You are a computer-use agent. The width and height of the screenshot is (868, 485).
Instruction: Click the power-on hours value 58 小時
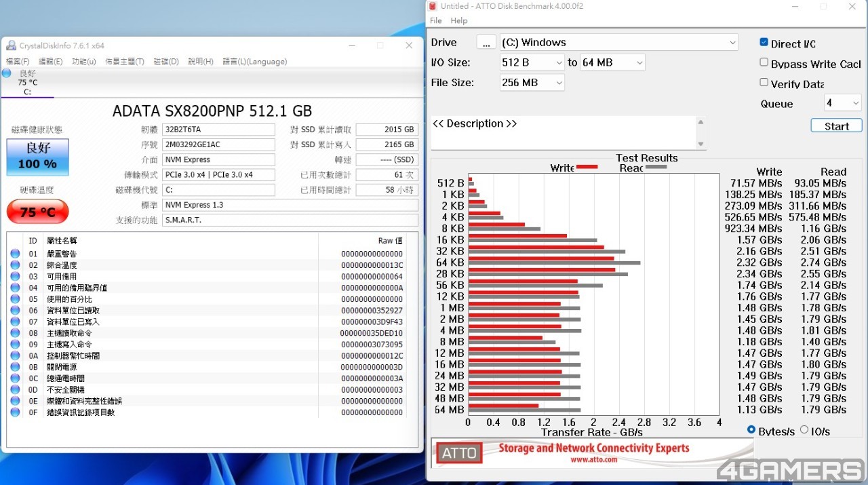[387, 190]
